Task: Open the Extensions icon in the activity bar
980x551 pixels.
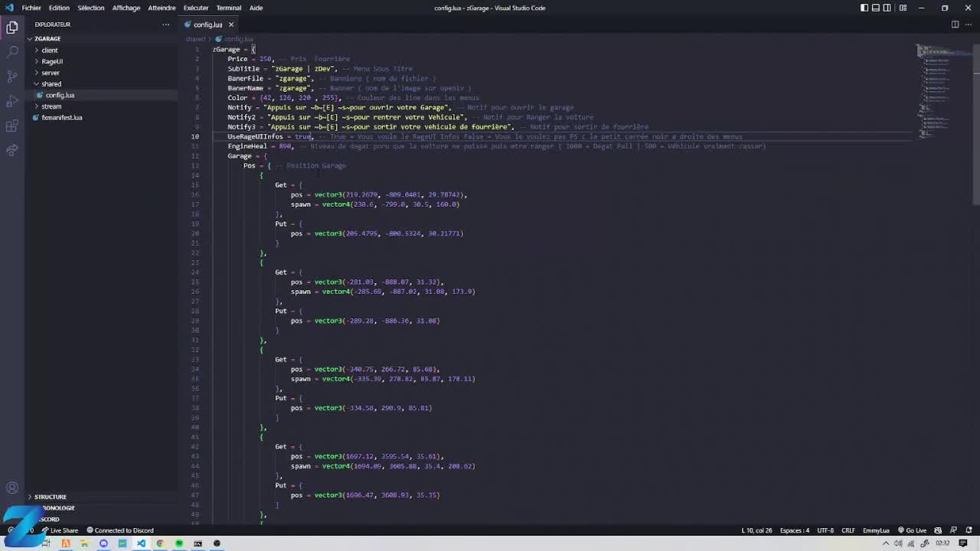Action: [11, 125]
